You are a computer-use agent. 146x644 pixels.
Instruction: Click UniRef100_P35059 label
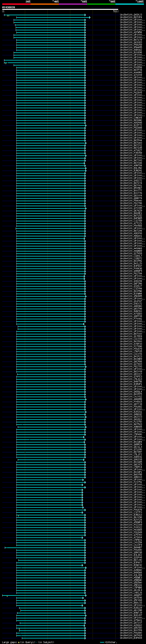pyautogui.click(x=131, y=153)
